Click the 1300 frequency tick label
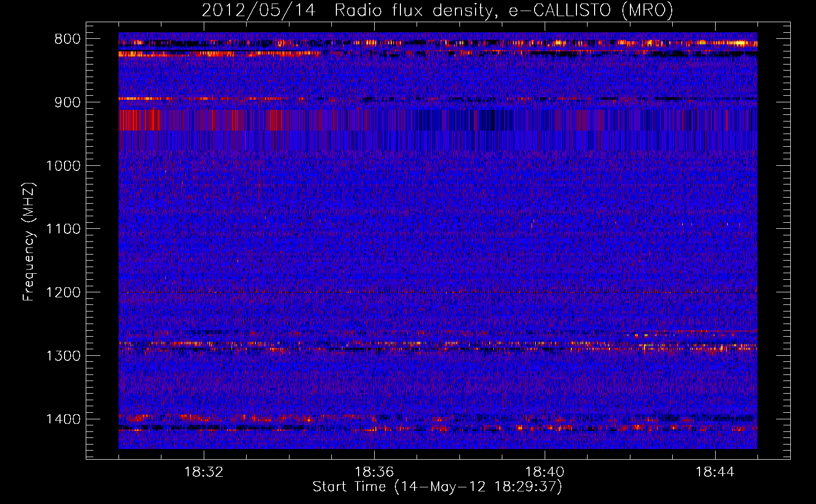The height and width of the screenshot is (504, 816). [63, 356]
